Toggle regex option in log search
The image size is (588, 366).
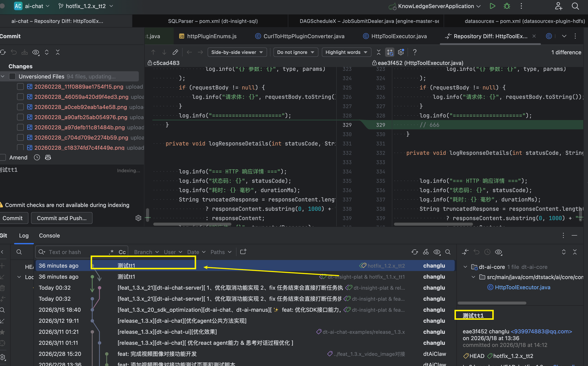pos(111,252)
